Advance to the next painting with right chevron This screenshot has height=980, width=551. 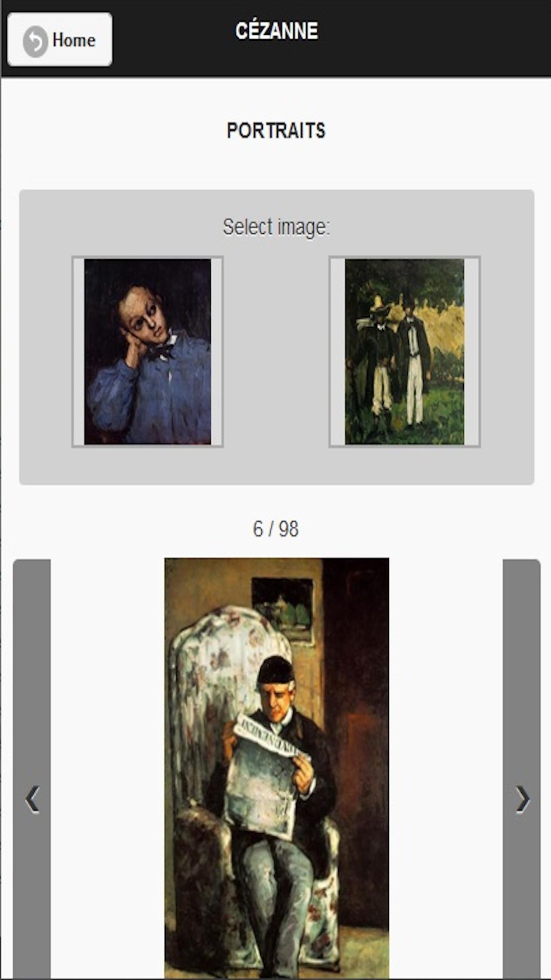pos(522,799)
